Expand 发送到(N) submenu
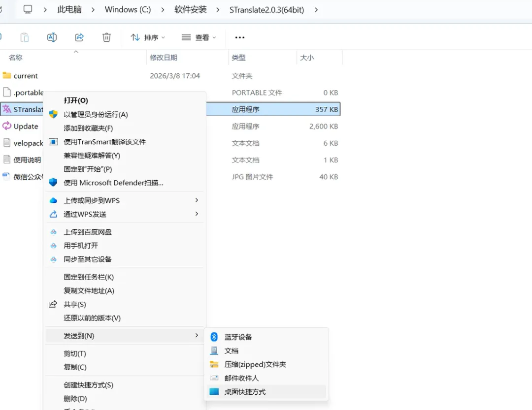The image size is (532, 410). (125, 336)
